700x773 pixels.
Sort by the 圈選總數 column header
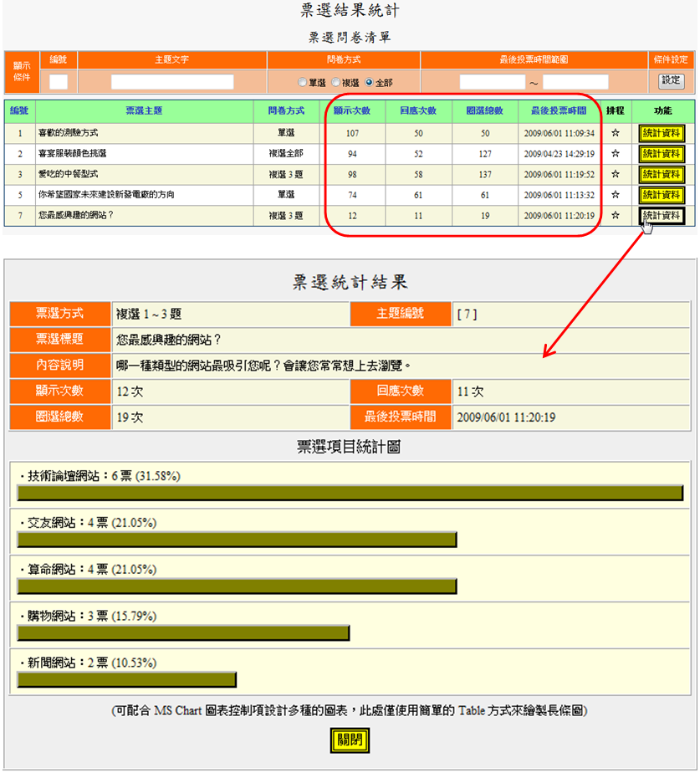(x=484, y=111)
